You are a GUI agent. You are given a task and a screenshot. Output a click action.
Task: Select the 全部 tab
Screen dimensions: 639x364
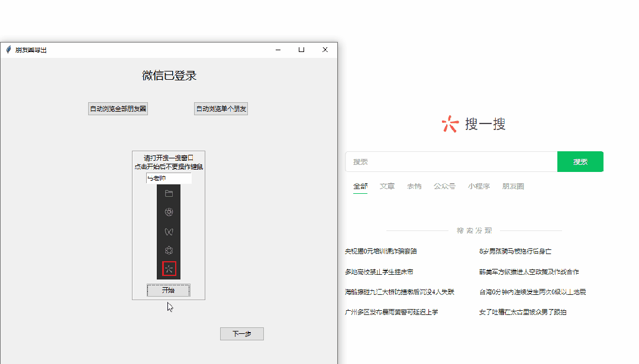(360, 187)
